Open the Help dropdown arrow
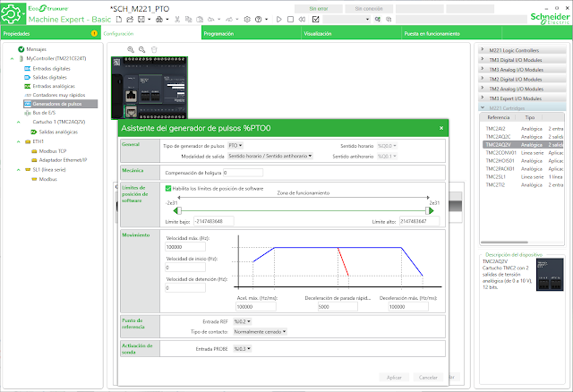 [267, 20]
